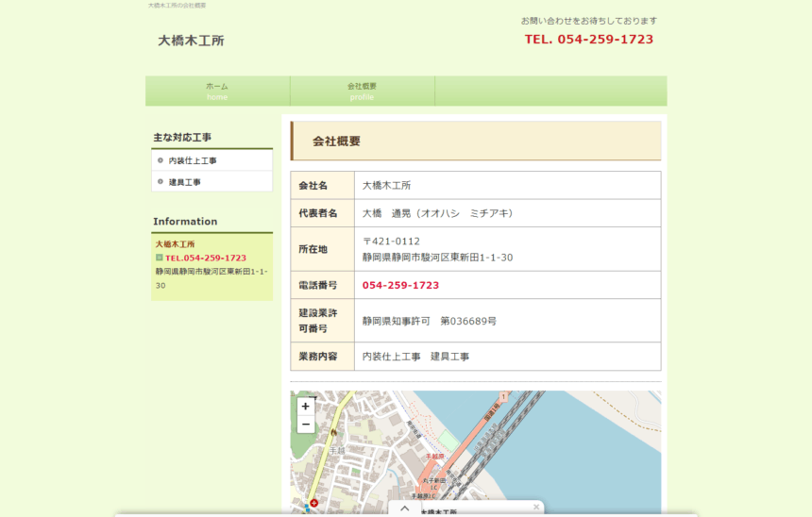Click the route 1 shield on map

(504, 396)
